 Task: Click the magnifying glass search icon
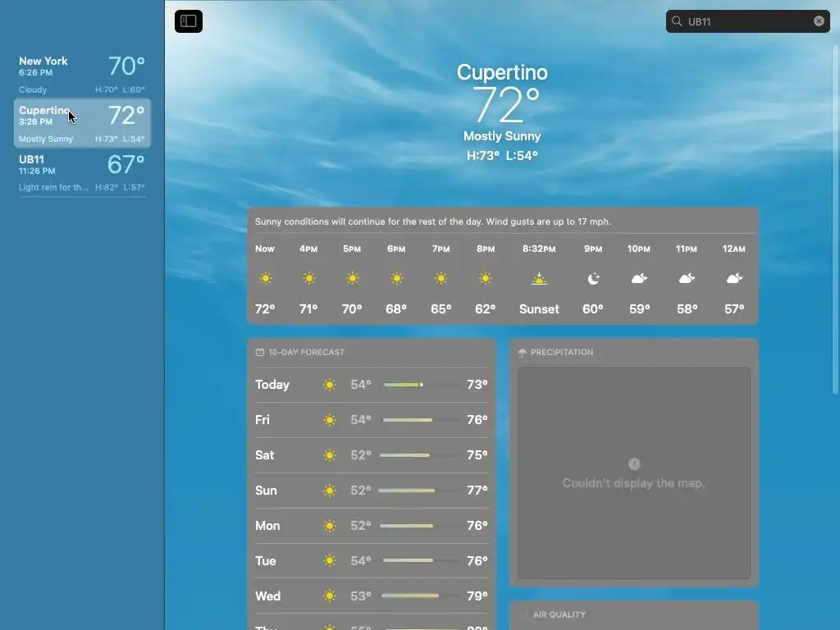[677, 21]
